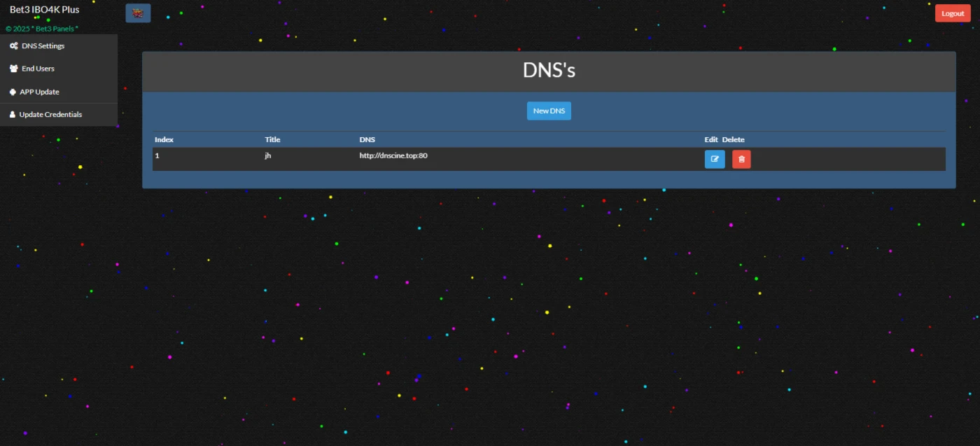Click the group icon beside End Users
980x446 pixels.
pos(13,69)
